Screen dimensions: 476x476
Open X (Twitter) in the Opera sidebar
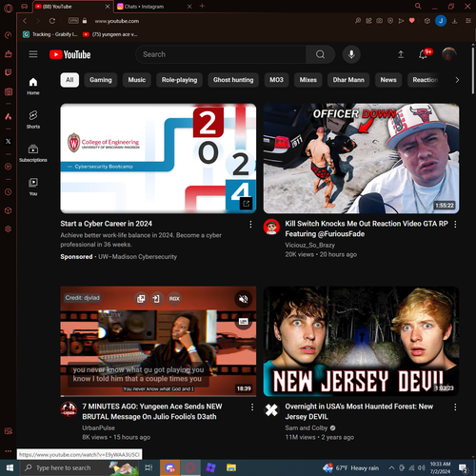pos(9,141)
